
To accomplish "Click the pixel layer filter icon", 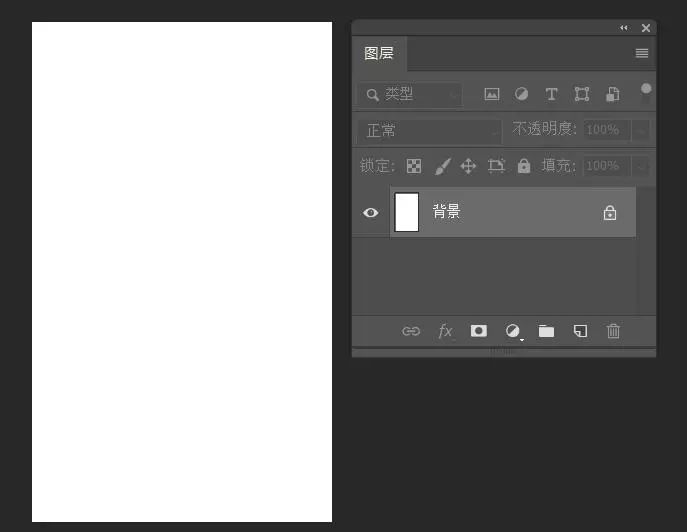I will coord(492,94).
